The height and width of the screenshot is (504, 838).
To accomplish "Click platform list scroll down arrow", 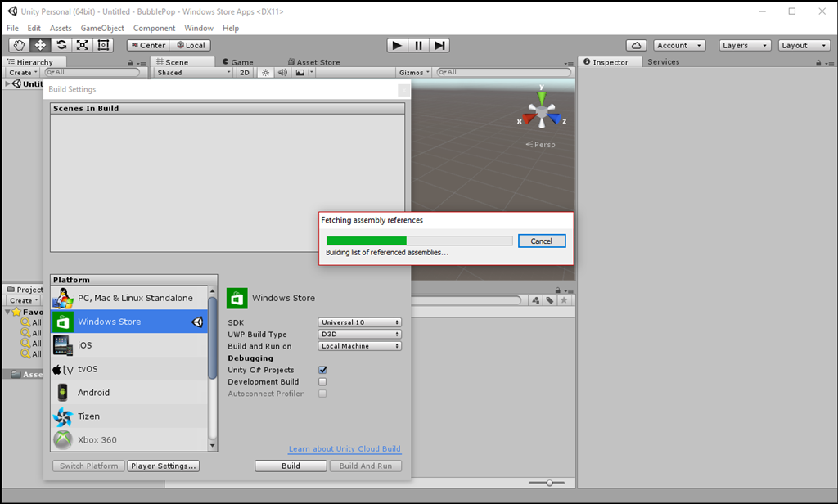I will (212, 446).
